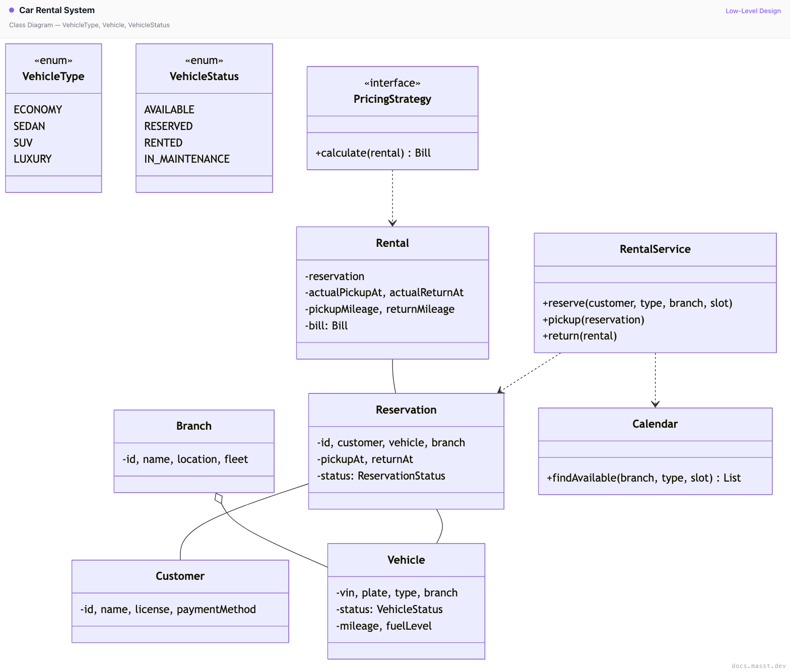The height and width of the screenshot is (672, 790).
Task: Select the VehicleType enum class name
Action: pos(53,77)
